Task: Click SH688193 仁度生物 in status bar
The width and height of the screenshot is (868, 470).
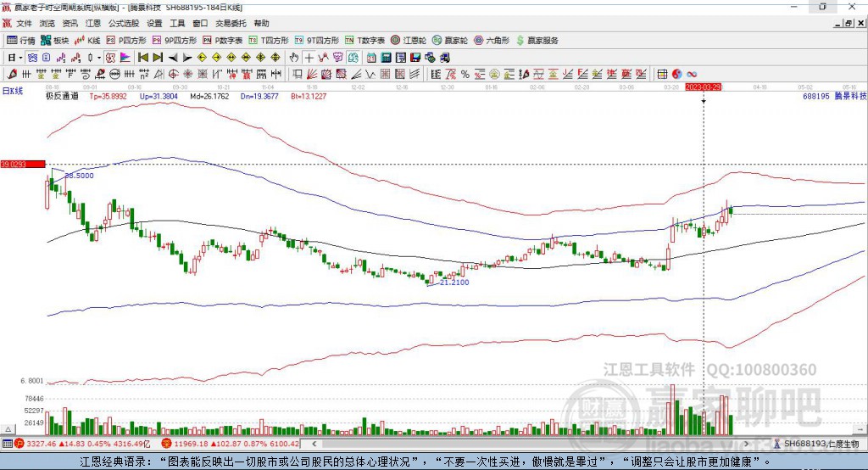Action: [821, 444]
